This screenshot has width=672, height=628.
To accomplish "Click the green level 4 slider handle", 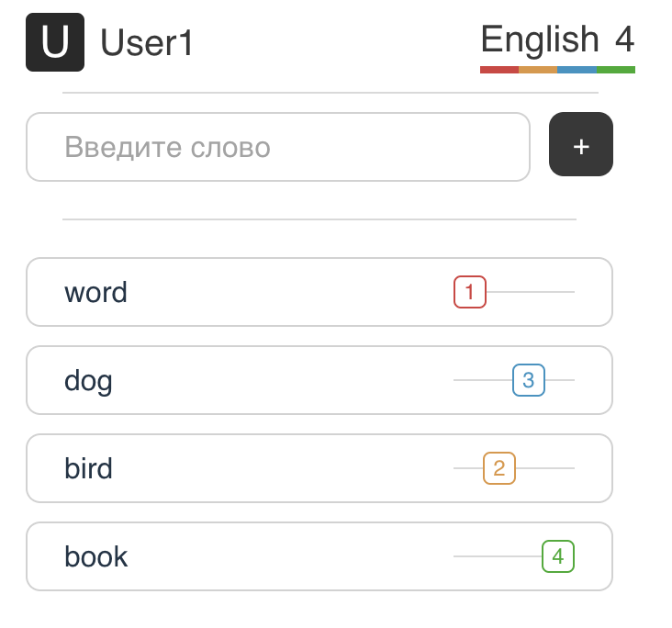I will (x=558, y=556).
